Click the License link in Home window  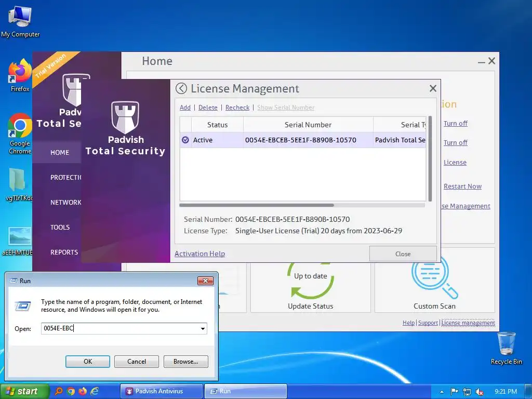455,162
